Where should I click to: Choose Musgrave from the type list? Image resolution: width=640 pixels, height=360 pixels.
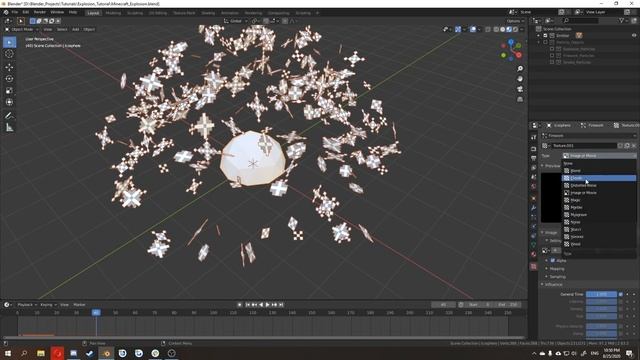point(599,215)
